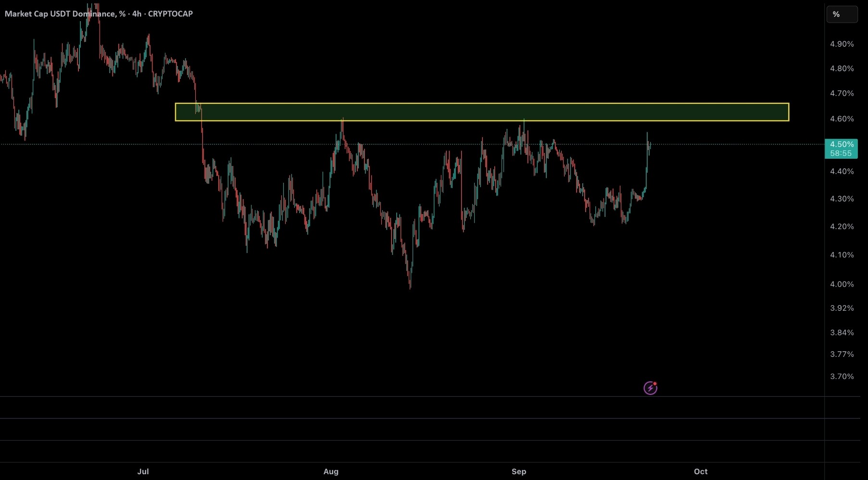Click the 4.80% price axis label
This screenshot has width=868, height=480.
click(x=842, y=68)
